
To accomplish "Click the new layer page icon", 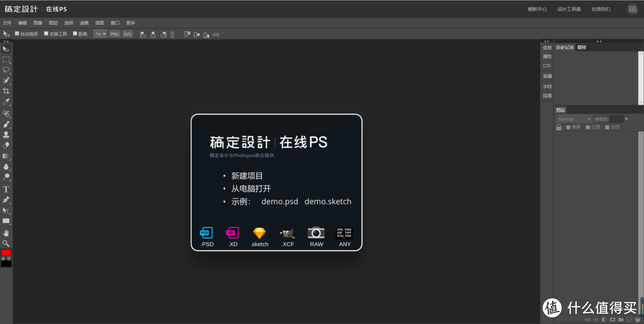I will tap(629, 319).
